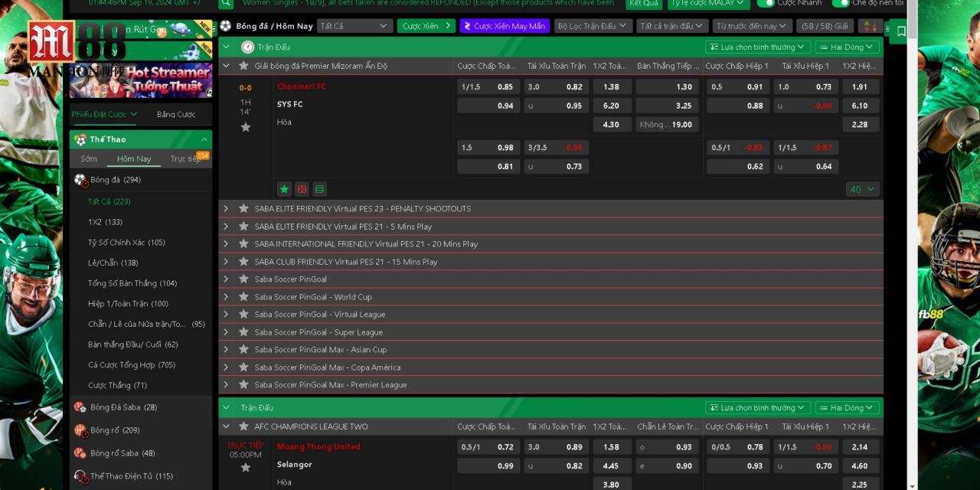The image size is (980, 490).
Task: Switch to the Bảng Cược tab
Action: coord(176,114)
